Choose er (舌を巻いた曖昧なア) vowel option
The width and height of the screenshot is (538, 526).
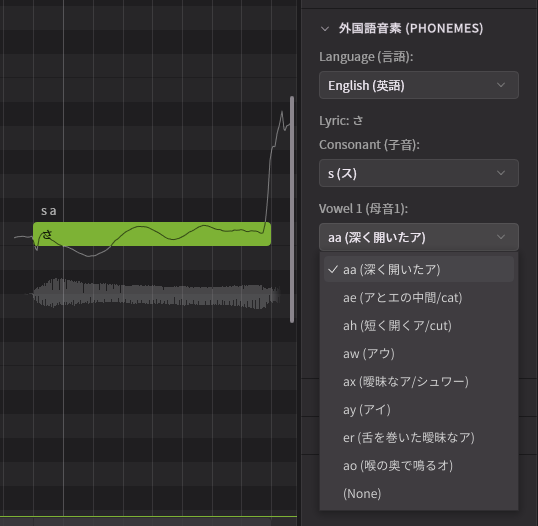click(419, 437)
